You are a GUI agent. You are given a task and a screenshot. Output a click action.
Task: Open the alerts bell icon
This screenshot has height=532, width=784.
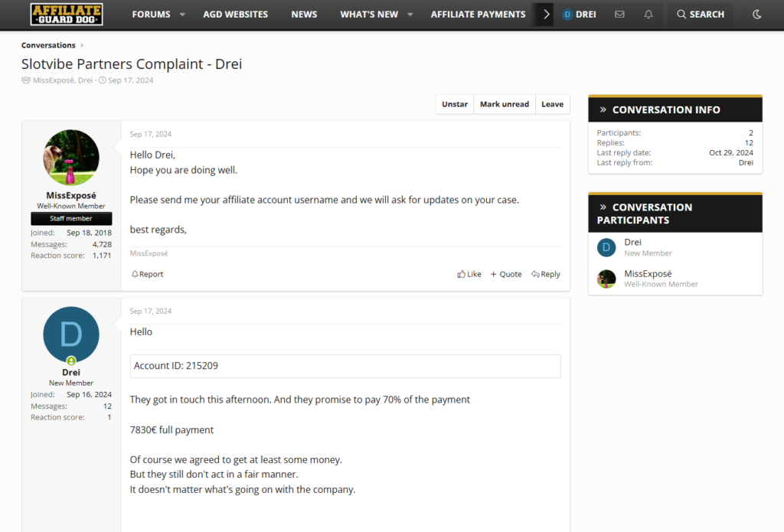tap(648, 15)
